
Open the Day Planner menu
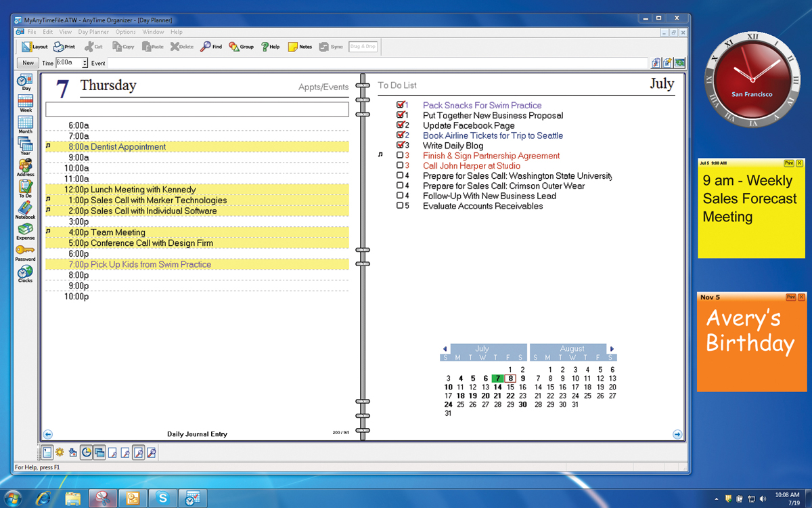tap(93, 32)
